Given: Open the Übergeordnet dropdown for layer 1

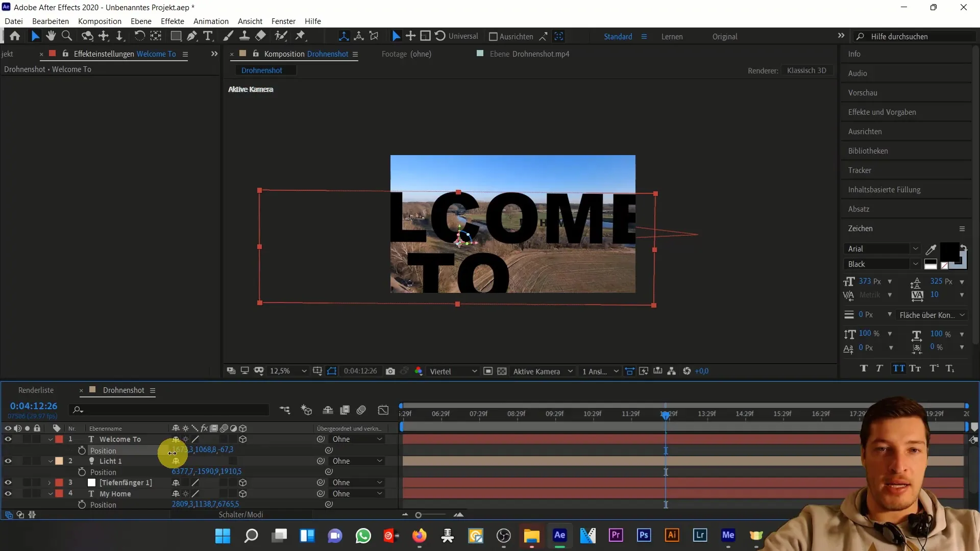Looking at the screenshot, I should (x=357, y=439).
